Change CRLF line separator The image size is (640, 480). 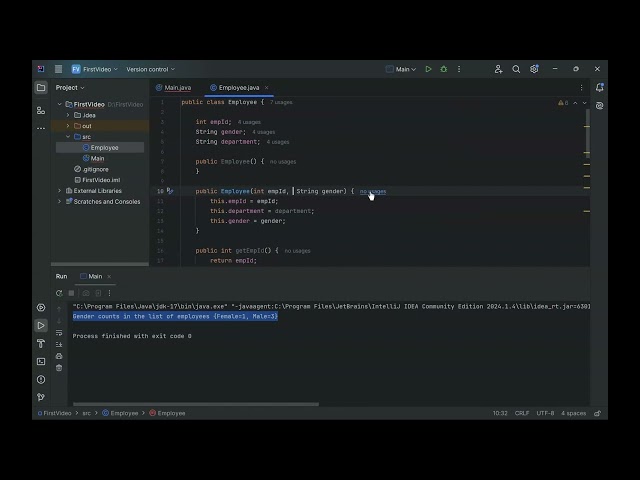[522, 413]
